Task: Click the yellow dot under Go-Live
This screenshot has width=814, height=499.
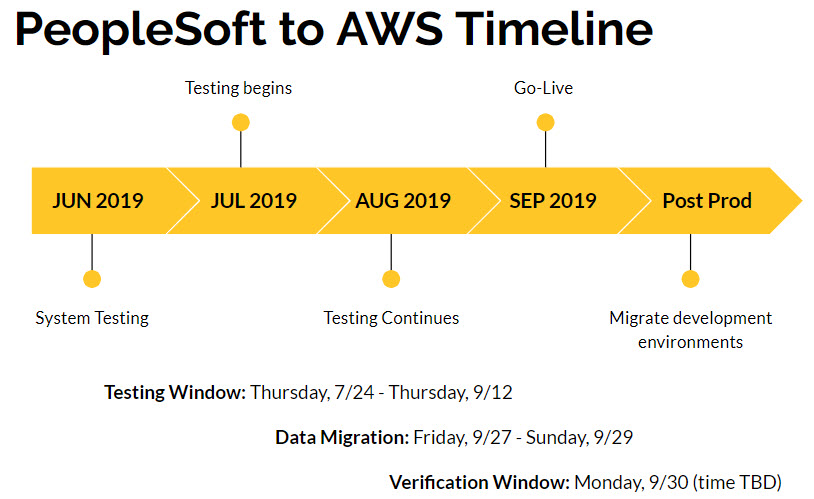Action: (545, 123)
